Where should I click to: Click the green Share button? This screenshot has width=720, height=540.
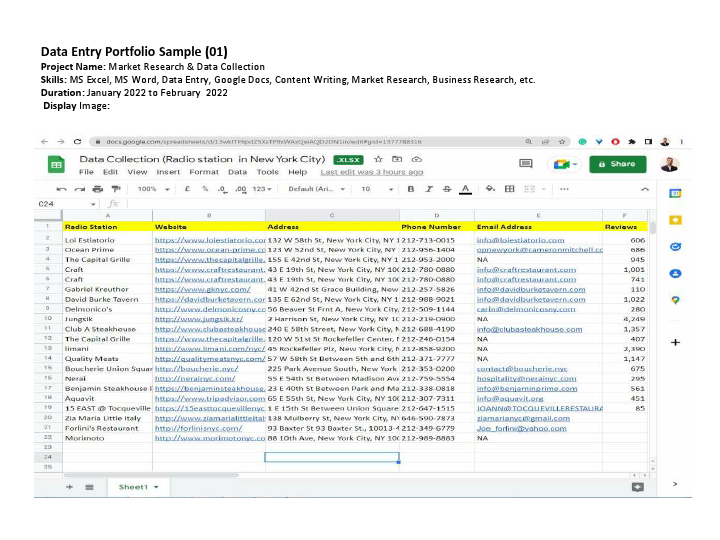[x=618, y=164]
